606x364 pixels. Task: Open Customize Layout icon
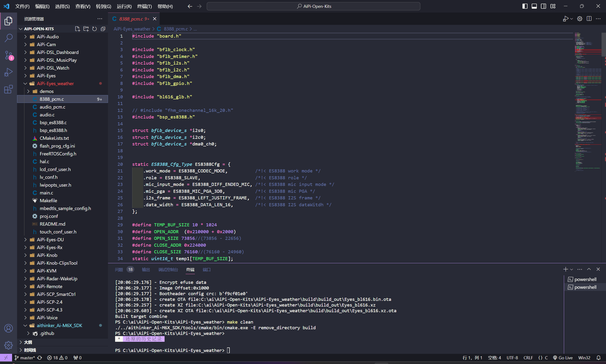click(553, 6)
